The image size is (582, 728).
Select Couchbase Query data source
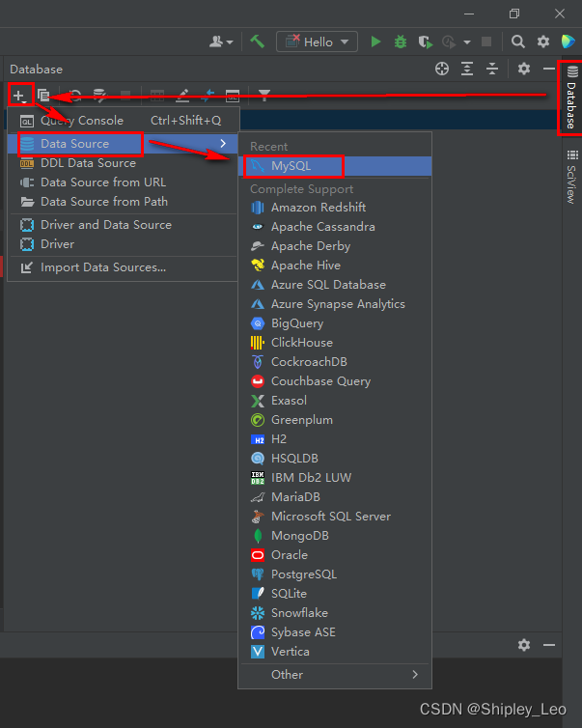(x=335, y=381)
